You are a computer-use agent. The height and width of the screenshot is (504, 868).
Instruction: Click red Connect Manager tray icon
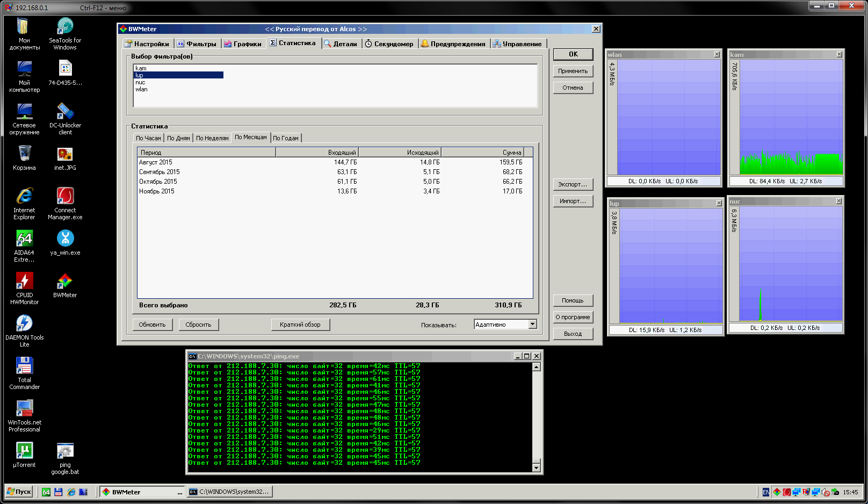tap(787, 492)
